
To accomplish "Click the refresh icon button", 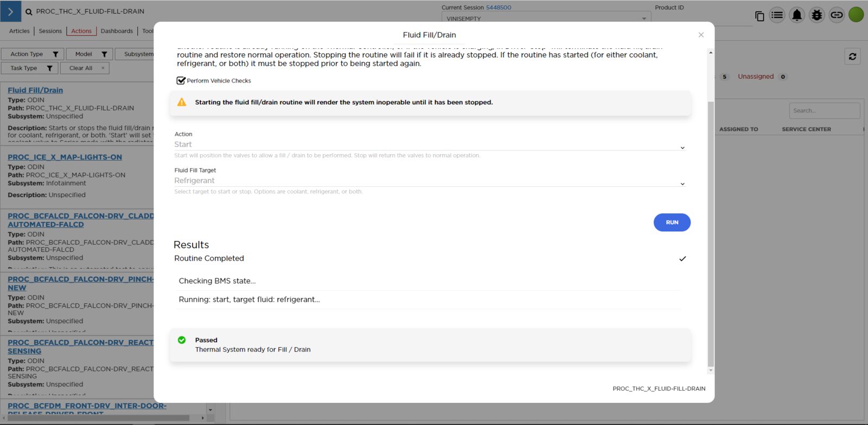I will point(852,56).
